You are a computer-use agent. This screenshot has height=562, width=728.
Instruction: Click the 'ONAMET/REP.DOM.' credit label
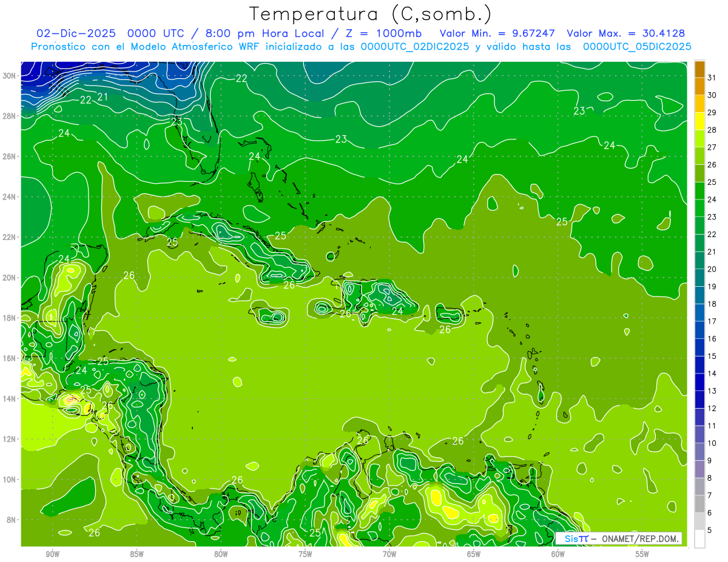pos(640,538)
